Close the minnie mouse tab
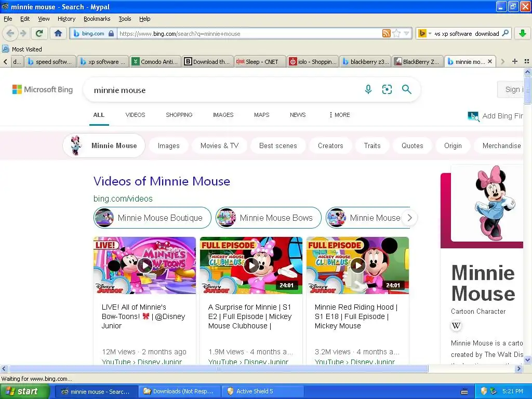 pos(489,61)
